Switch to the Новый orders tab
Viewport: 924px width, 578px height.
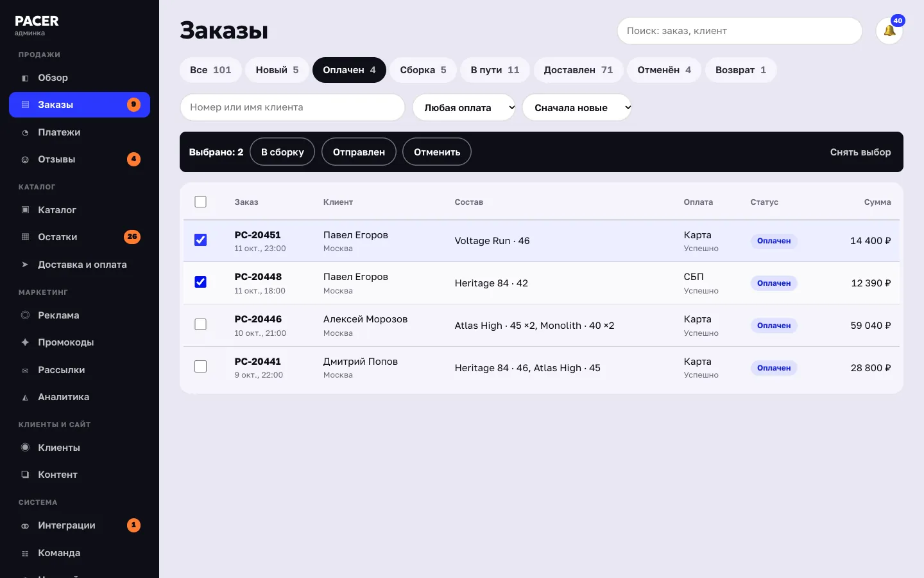pyautogui.click(x=277, y=70)
